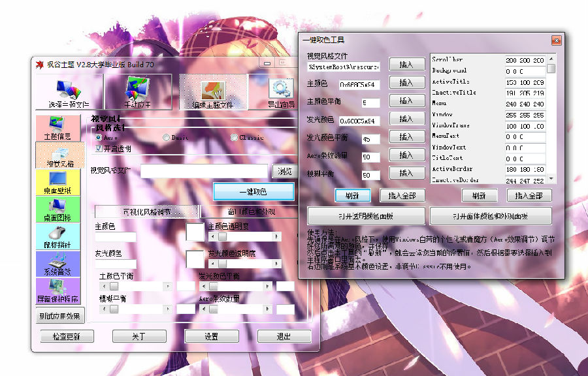
Task: Click right arrow of 主颜色平衡 slider
Action: 168,287
